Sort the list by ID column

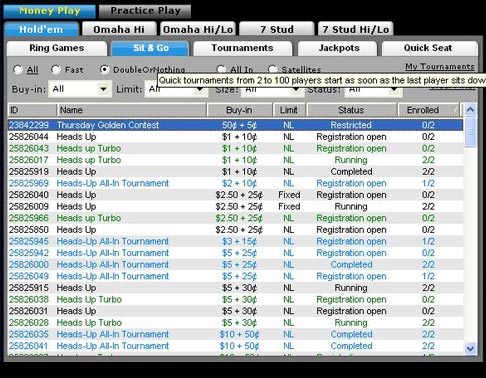pyautogui.click(x=32, y=110)
